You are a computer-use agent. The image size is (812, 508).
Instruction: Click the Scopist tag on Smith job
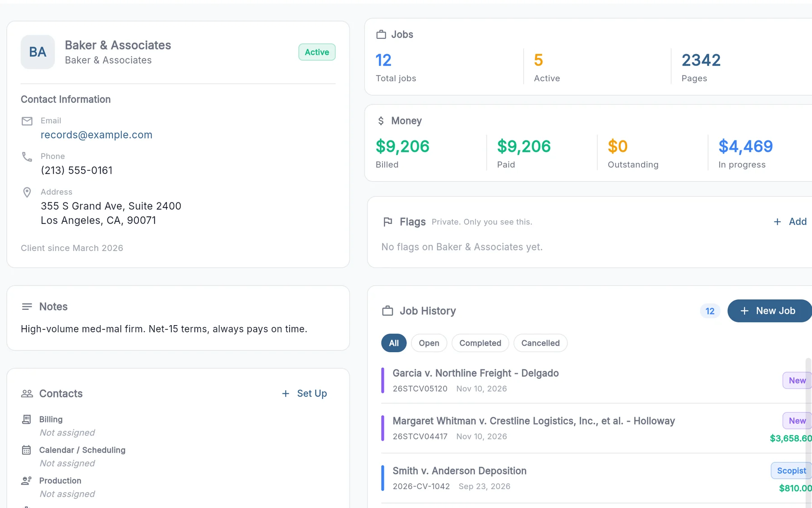pyautogui.click(x=791, y=471)
